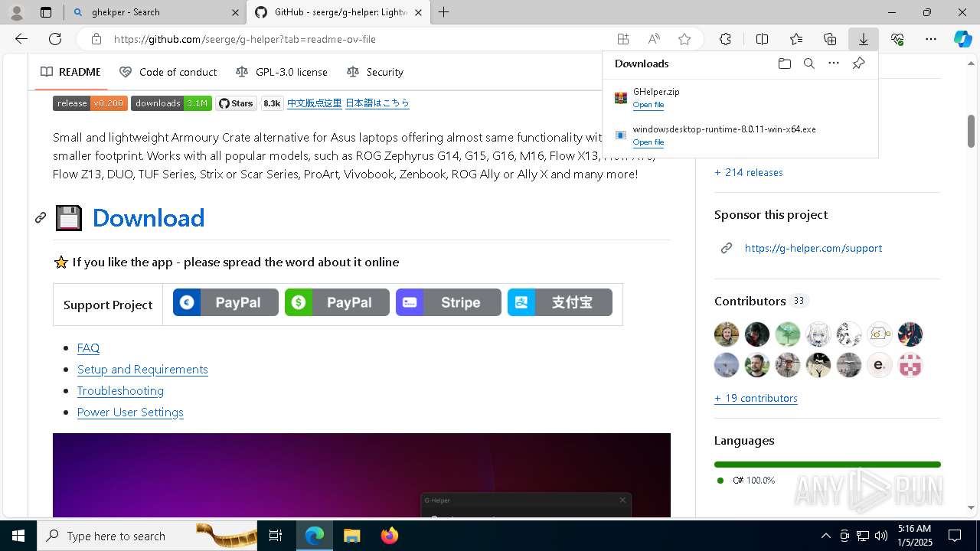The image size is (980, 551).
Task: Open downloads folder icon in Downloads panel
Action: point(784,64)
